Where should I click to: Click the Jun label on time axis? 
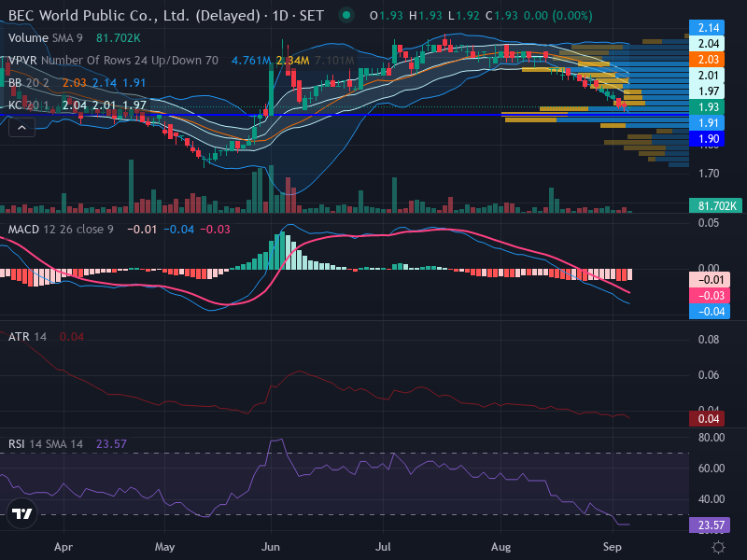[271, 547]
